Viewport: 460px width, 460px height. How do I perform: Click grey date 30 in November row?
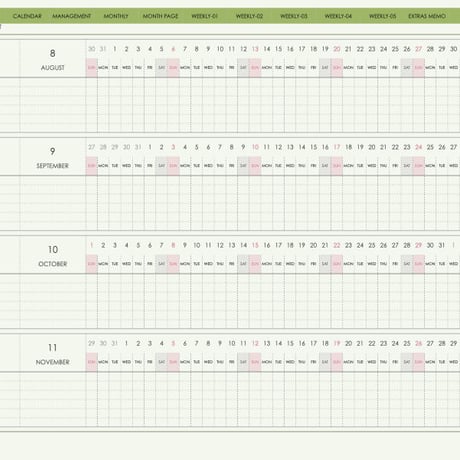pyautogui.click(x=103, y=343)
